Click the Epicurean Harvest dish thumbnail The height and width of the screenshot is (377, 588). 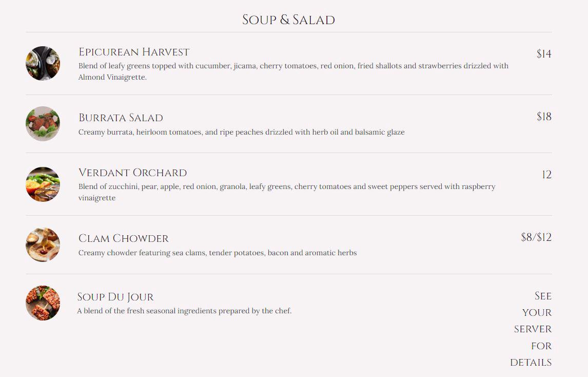coord(43,63)
